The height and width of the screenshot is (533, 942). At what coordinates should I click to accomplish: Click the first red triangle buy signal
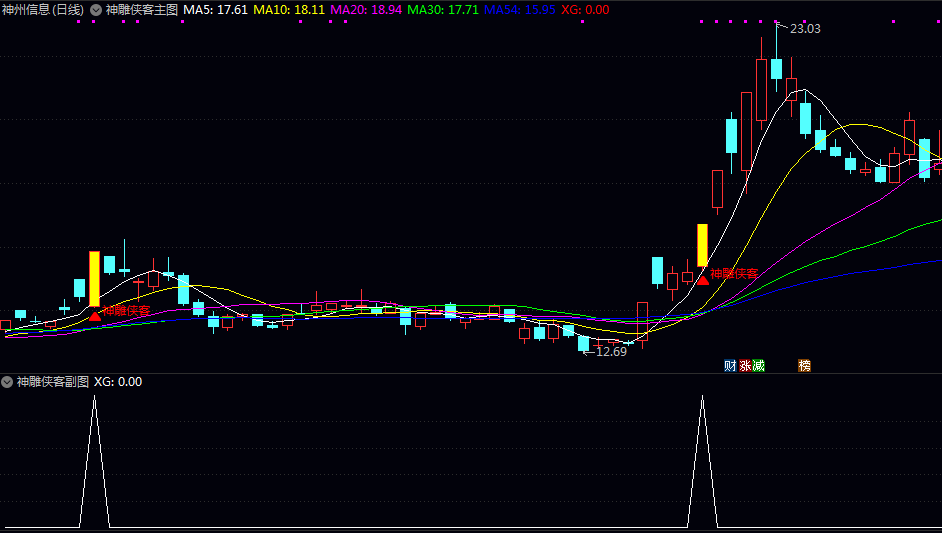(95, 315)
